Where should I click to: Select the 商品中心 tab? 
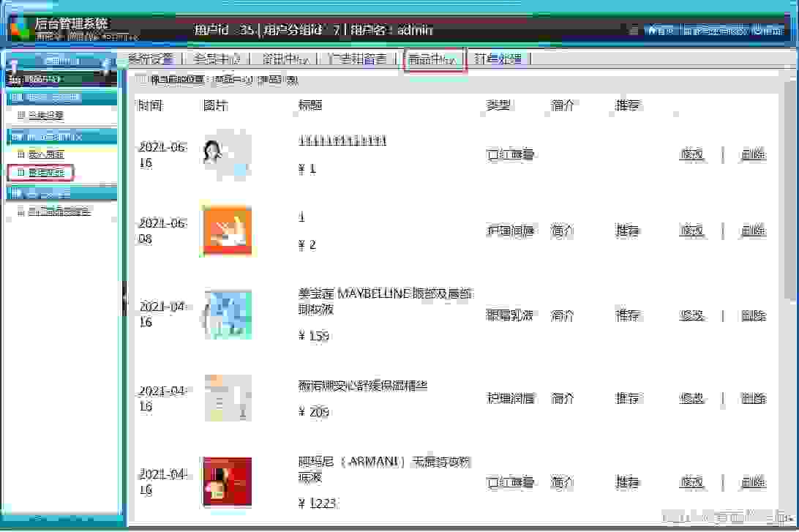pos(432,59)
